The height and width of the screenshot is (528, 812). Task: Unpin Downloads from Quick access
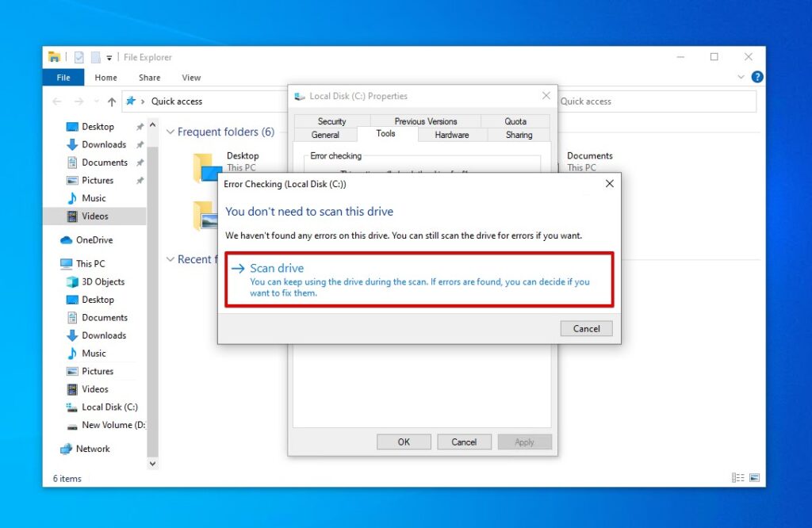click(x=139, y=144)
